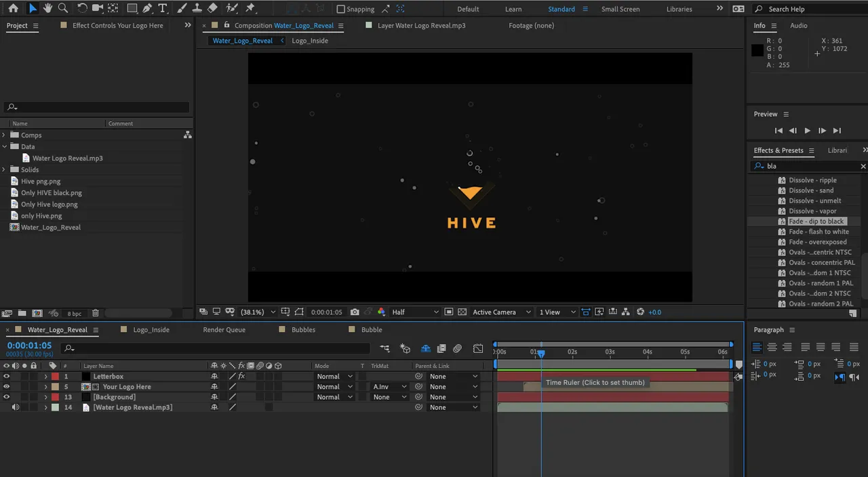Select the Rotation tool
The width and height of the screenshot is (868, 477).
point(82,8)
